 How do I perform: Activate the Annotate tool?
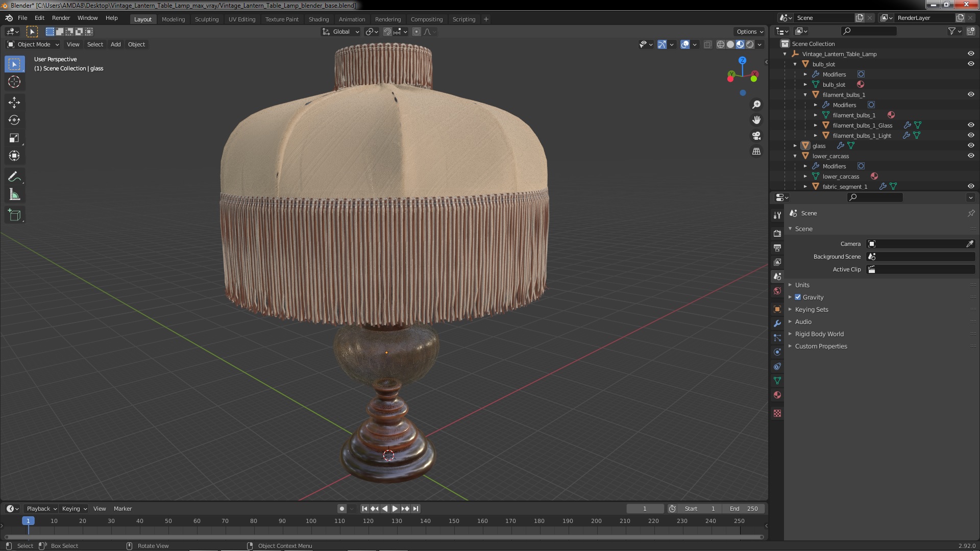click(14, 177)
